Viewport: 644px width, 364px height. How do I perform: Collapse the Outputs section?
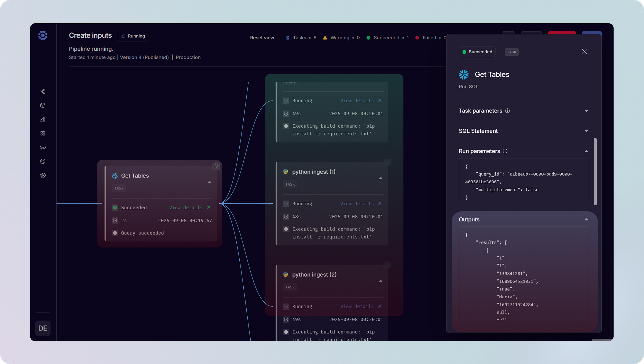pyautogui.click(x=586, y=220)
